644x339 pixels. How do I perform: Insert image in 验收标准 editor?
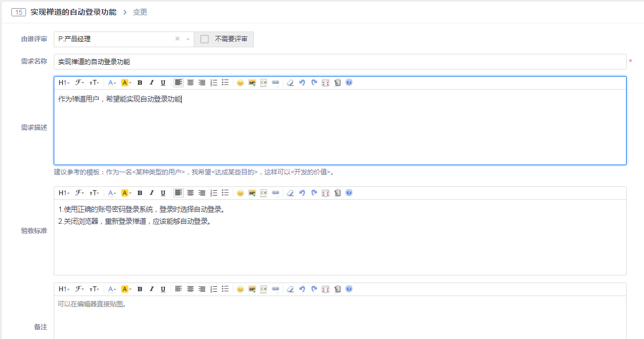click(252, 193)
